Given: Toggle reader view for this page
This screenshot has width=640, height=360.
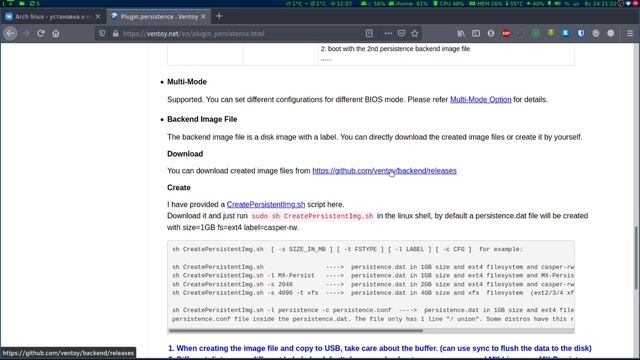Looking at the screenshot, I should pos(369,33).
